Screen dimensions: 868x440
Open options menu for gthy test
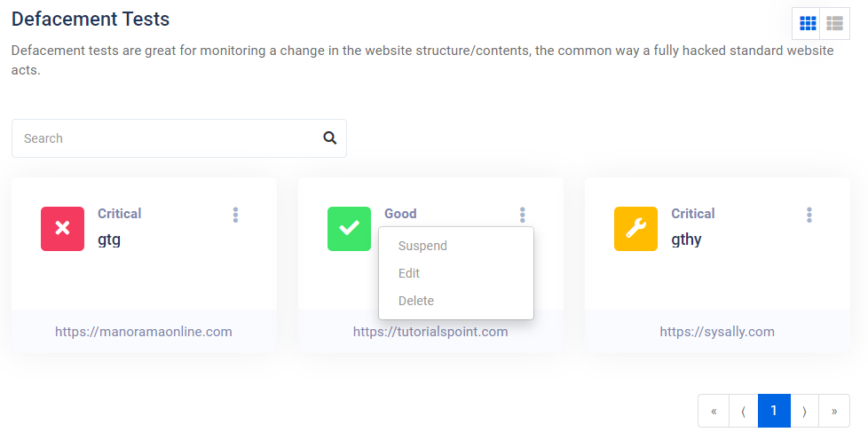coord(809,215)
